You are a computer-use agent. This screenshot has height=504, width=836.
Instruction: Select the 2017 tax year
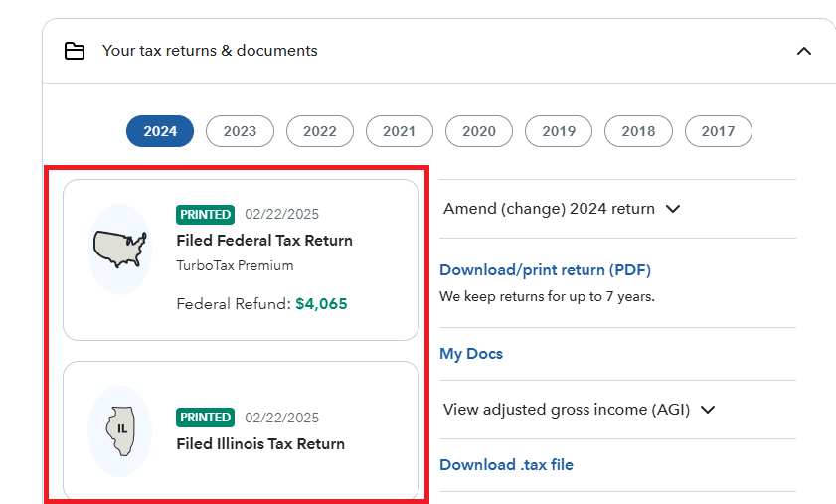point(718,131)
